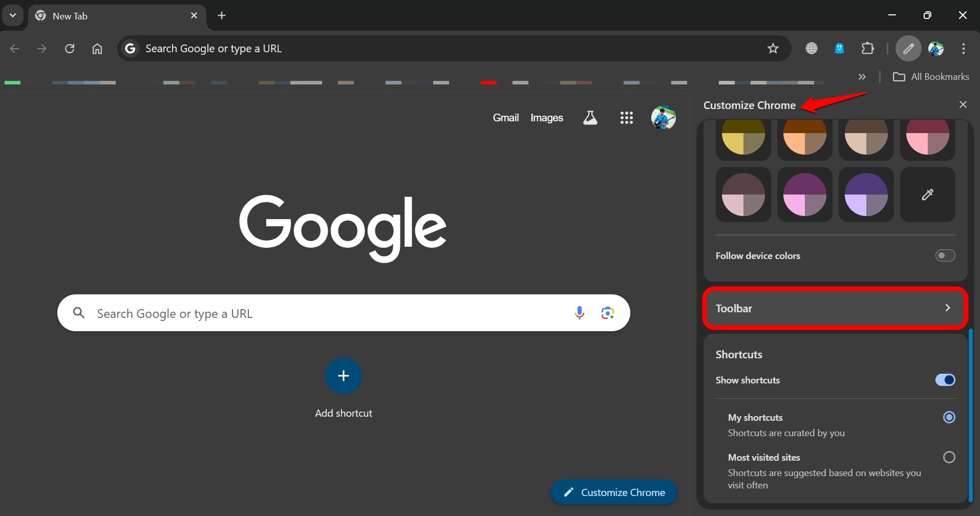This screenshot has width=980, height=516.
Task: Pick the purple theme color swatch
Action: coord(866,195)
